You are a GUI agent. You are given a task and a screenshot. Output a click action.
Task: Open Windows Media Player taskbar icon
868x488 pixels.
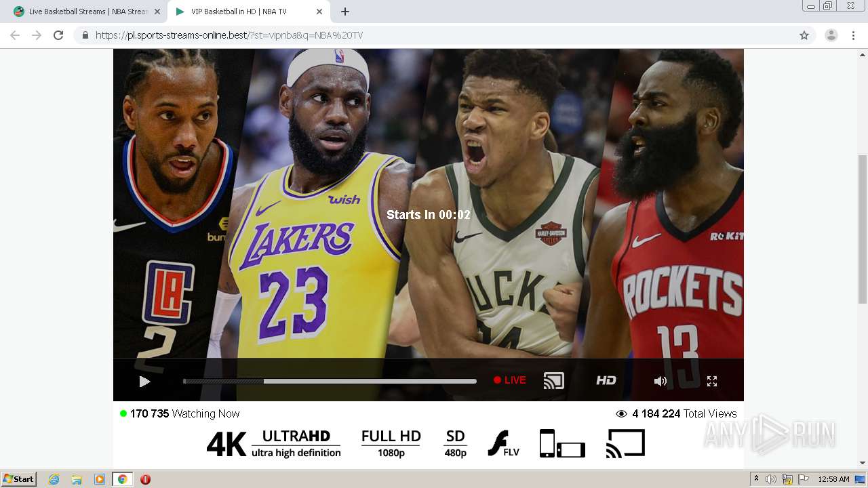click(100, 479)
